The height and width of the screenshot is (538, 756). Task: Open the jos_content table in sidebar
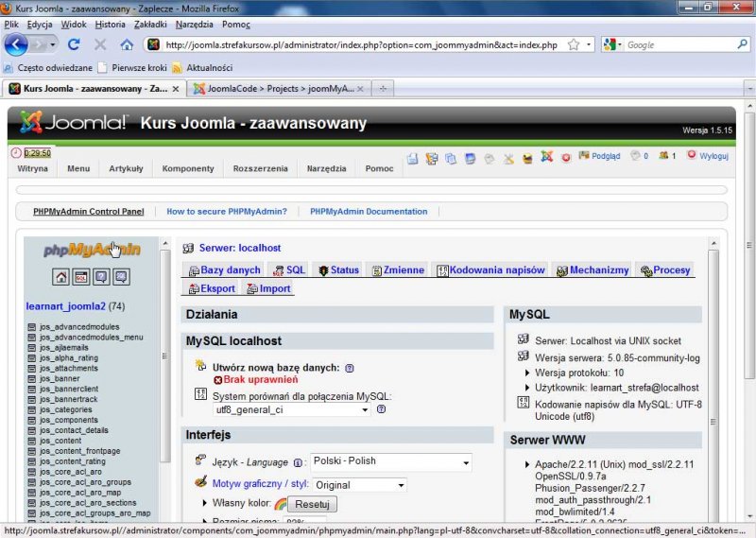(60, 441)
